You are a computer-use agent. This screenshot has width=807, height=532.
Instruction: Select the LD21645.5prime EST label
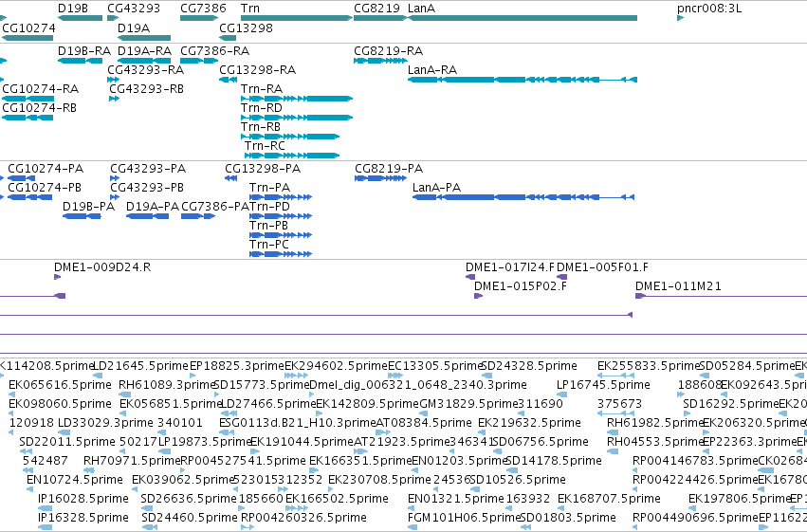coord(141,366)
